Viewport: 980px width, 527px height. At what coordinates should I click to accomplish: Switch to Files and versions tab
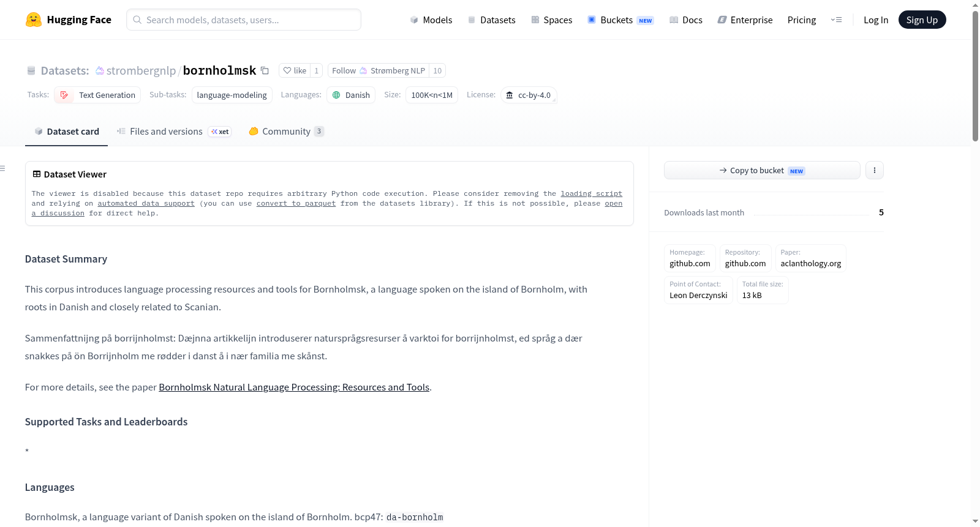point(174,131)
